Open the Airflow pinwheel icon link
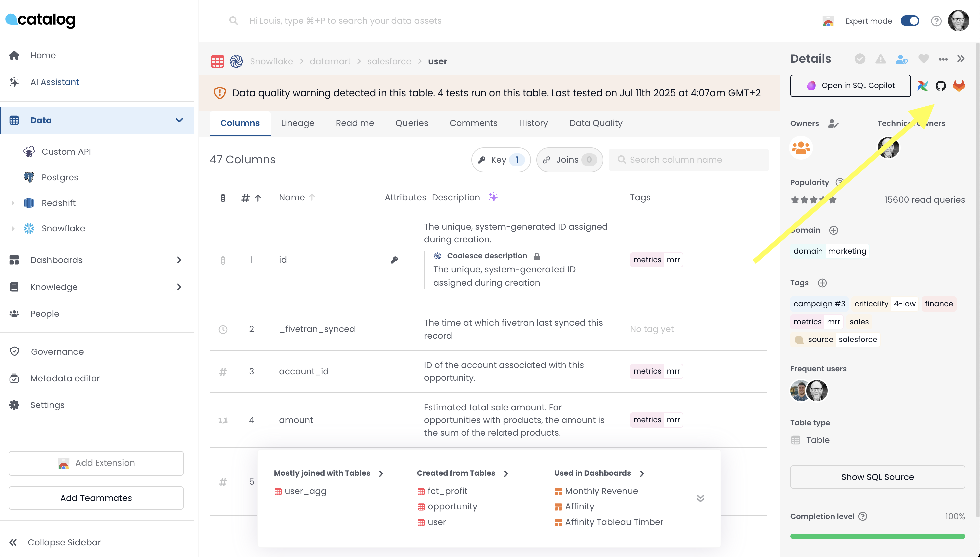Screen dimensions: 980x557 [922, 86]
